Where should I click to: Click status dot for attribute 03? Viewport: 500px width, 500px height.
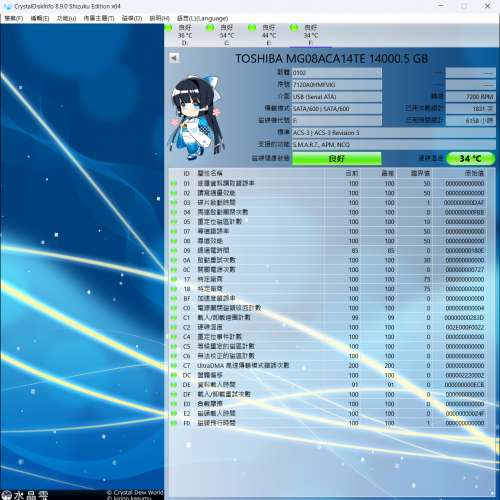coord(174,203)
